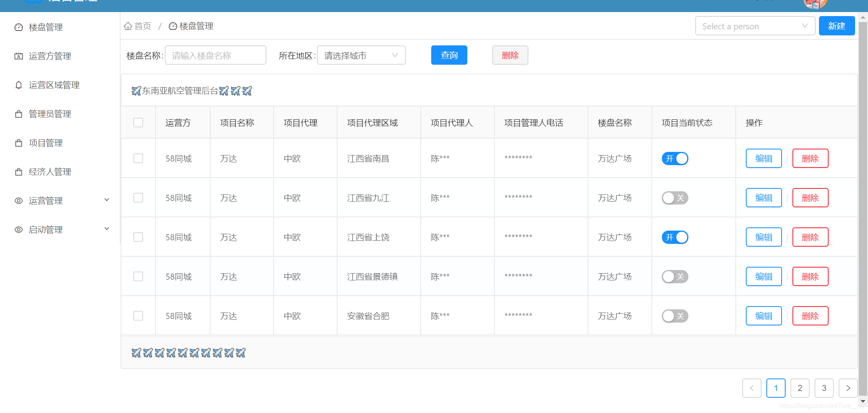The height and width of the screenshot is (413, 868).
Task: Enable the 江西省九江 project status switch
Action: tap(675, 198)
